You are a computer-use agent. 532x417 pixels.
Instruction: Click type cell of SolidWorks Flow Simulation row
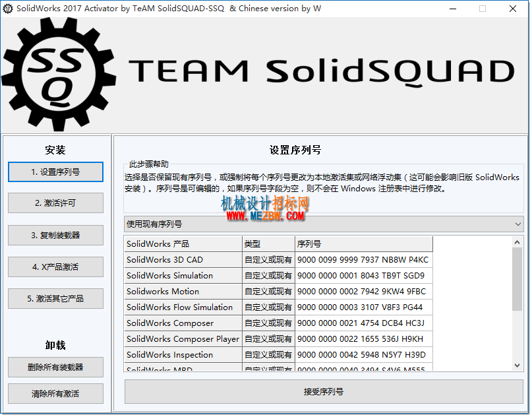(269, 307)
